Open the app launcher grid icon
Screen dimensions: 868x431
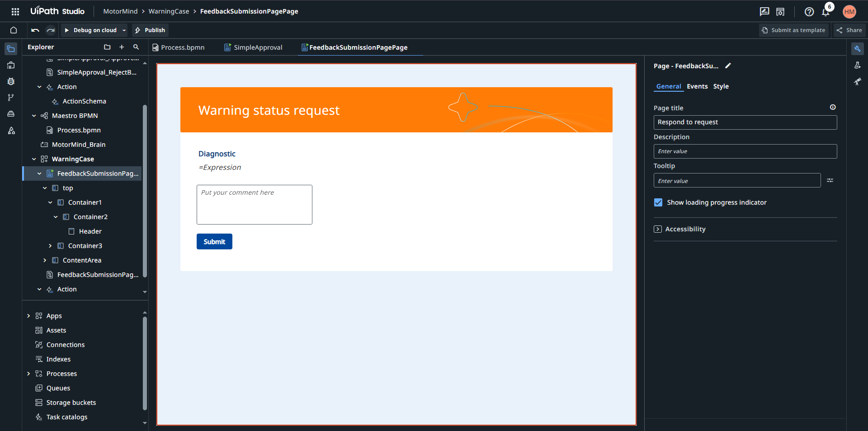[x=15, y=11]
